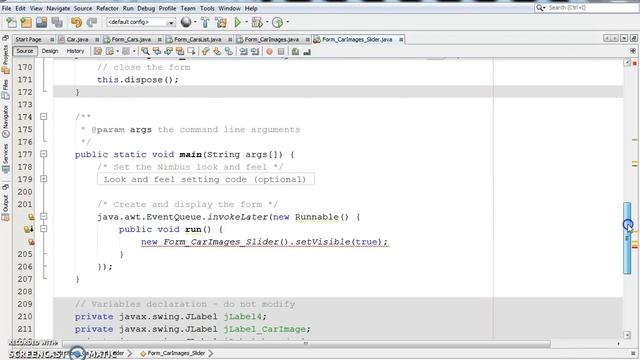Viewport: 640px width, 360px height.
Task: Click in the Search (Ctrl+I) field
Action: (x=587, y=8)
